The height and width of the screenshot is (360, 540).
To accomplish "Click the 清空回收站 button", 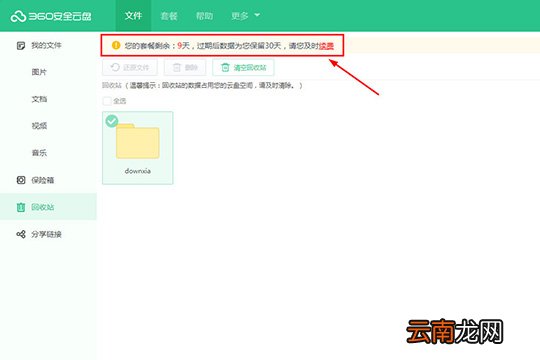I will click(x=243, y=68).
